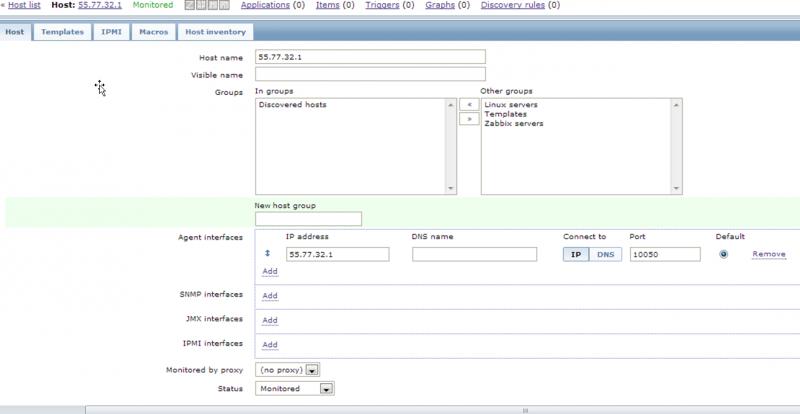The image size is (800, 414).
Task: Click the JMX availability icon
Action: pyautogui.click(x=213, y=5)
